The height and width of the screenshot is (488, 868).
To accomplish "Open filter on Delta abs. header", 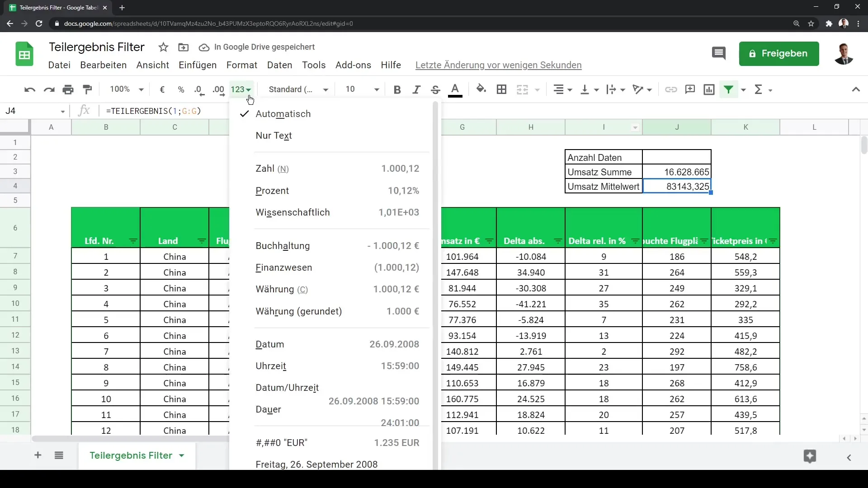I will (558, 241).
